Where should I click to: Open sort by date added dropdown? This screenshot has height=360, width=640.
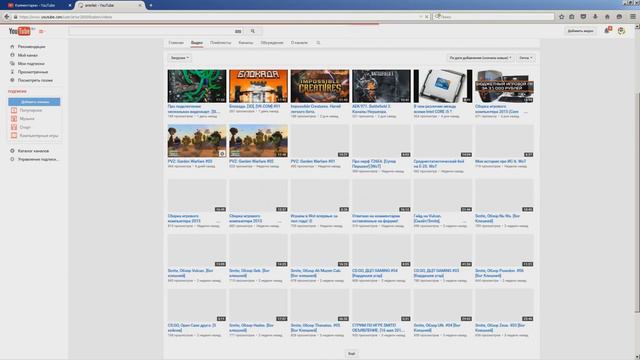coord(480,58)
